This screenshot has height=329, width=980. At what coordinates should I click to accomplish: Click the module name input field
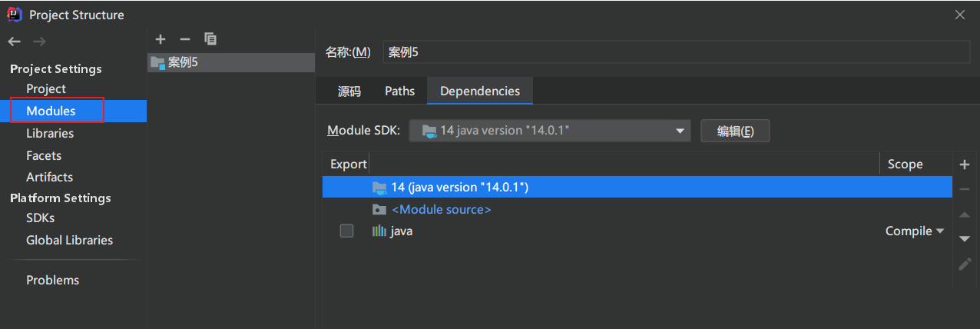point(676,52)
